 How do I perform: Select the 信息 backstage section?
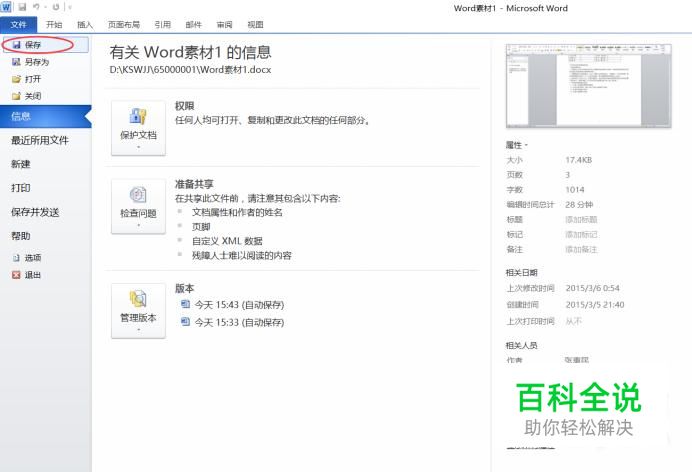(45, 116)
